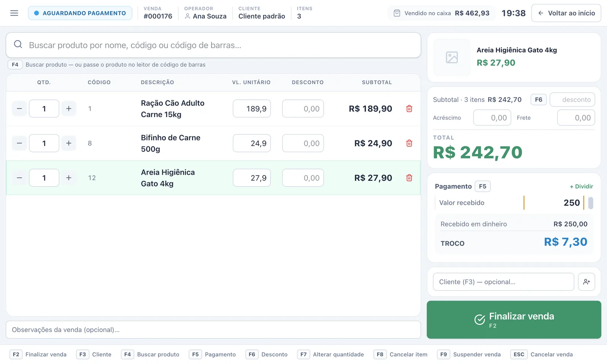
Task: Click the desconto field next to F6
Action: 572,100
